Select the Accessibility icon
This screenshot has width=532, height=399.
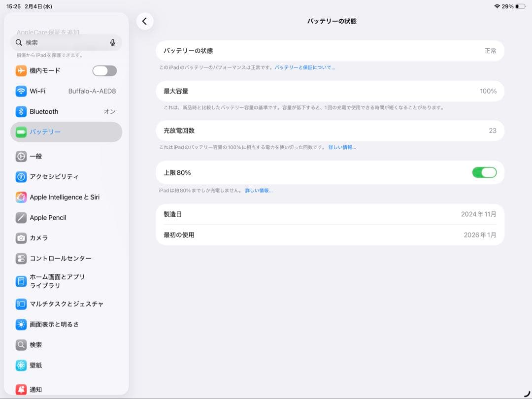(21, 176)
